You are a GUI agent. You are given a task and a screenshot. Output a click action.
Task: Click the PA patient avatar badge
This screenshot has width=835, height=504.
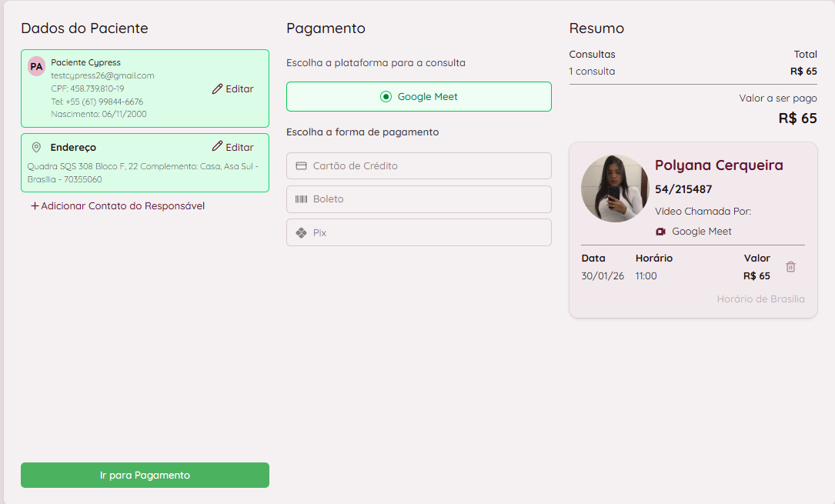[36, 67]
